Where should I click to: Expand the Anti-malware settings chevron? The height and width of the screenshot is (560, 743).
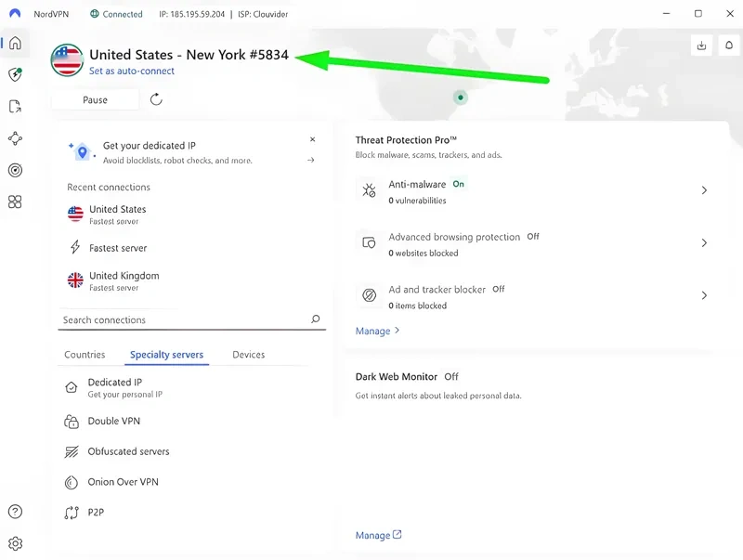pyautogui.click(x=704, y=190)
